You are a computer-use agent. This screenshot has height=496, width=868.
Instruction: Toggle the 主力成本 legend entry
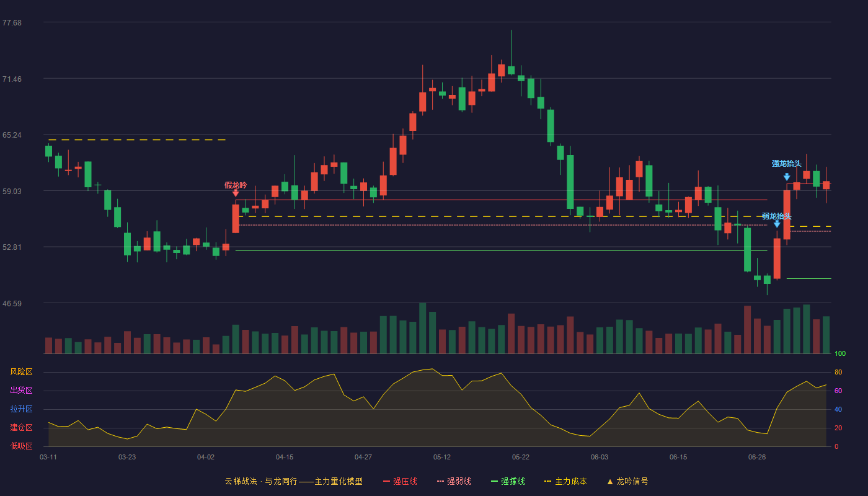click(565, 481)
